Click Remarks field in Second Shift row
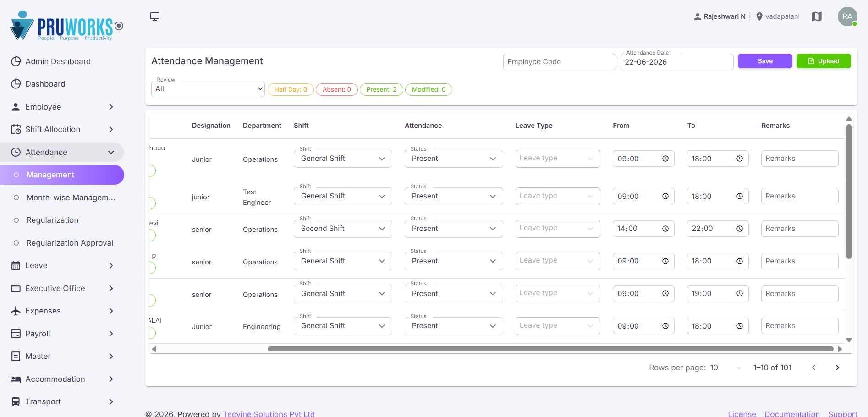Image resolution: width=868 pixels, height=417 pixels. click(800, 229)
